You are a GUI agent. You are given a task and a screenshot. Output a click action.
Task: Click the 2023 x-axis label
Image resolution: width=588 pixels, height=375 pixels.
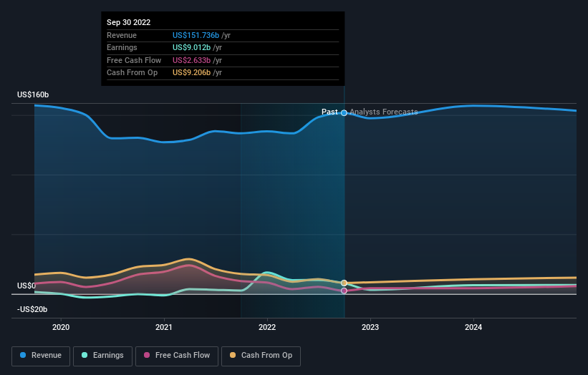coord(370,327)
